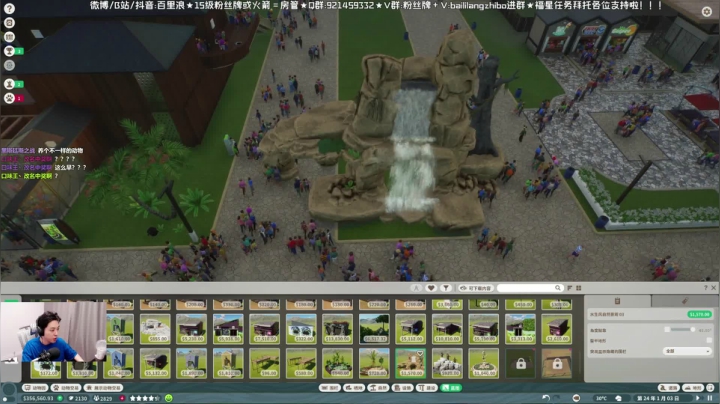This screenshot has height=404, width=720.
Task: Click the 30°C temperature readout
Action: (602, 398)
